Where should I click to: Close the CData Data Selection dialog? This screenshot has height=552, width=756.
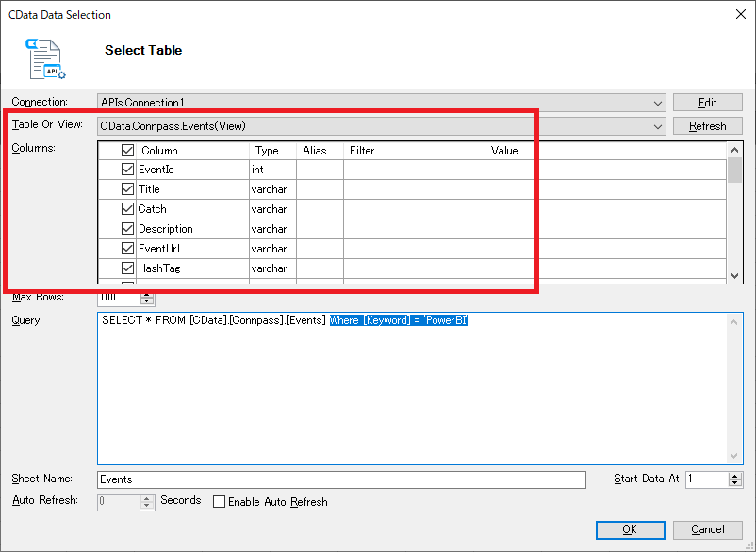[741, 14]
